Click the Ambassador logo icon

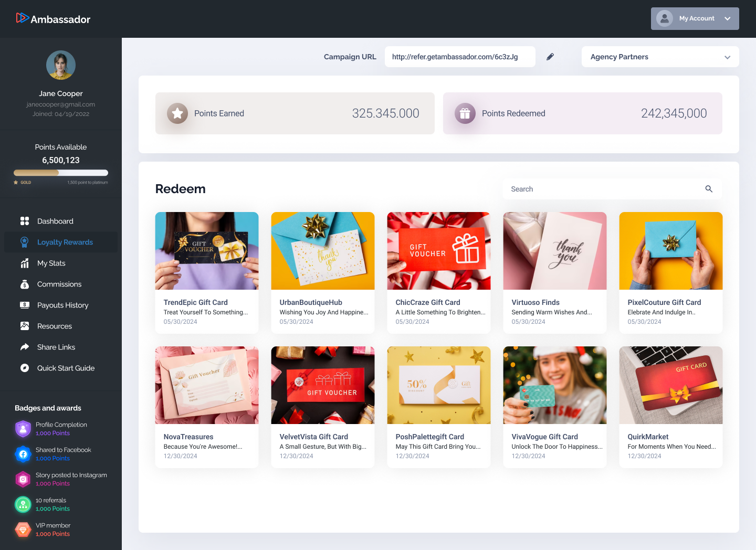[22, 18]
